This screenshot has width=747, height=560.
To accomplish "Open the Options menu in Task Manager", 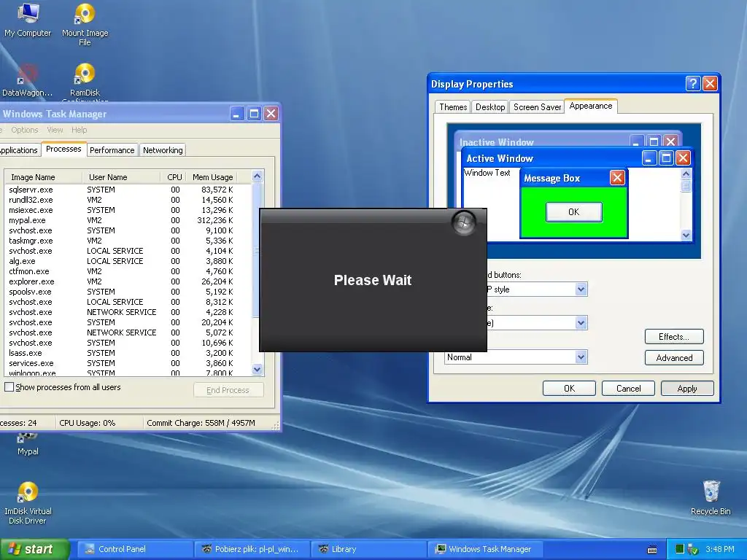I will point(24,130).
